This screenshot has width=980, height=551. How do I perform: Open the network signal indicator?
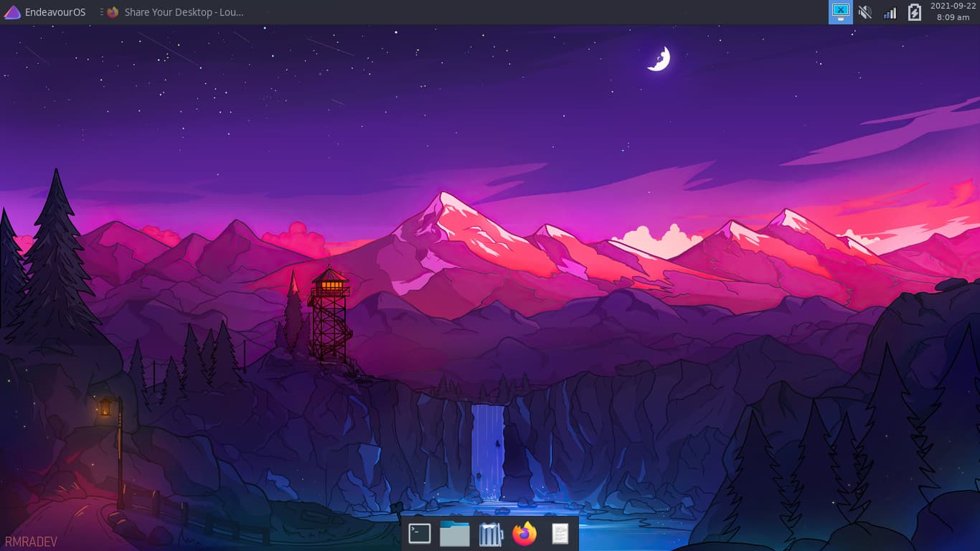coord(890,12)
